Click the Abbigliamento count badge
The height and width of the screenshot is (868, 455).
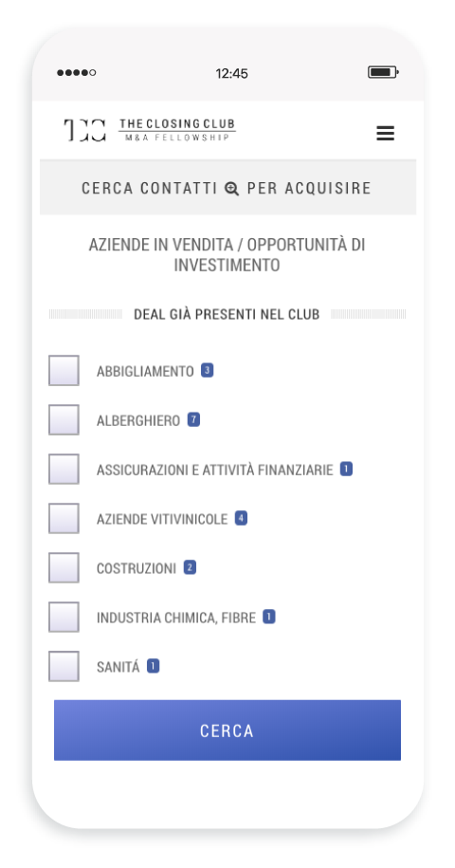[208, 370]
